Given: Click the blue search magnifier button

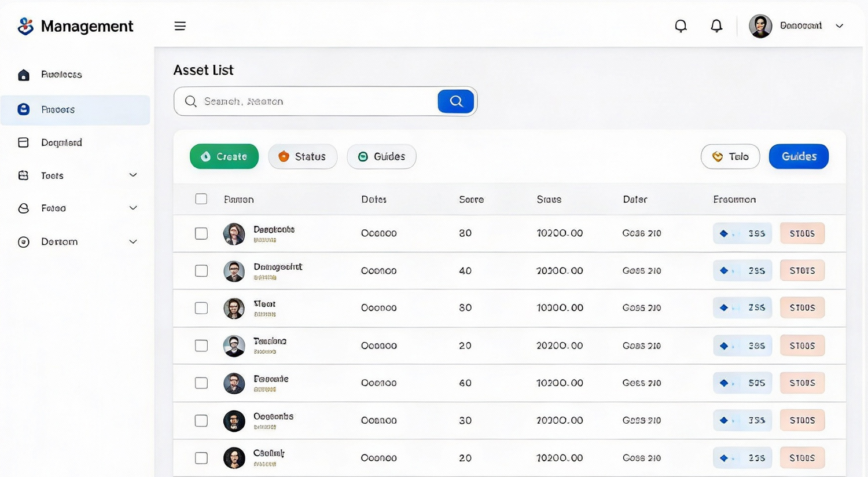Looking at the screenshot, I should tap(456, 101).
